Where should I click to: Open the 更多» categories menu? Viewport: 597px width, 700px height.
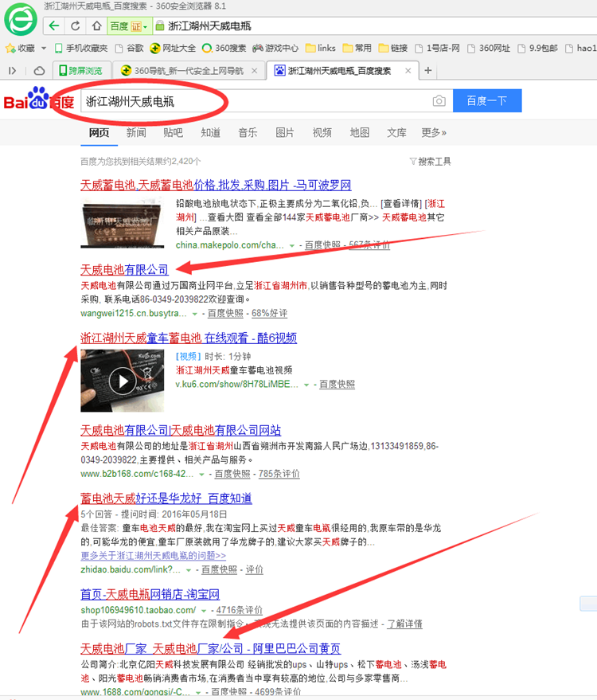coord(434,132)
